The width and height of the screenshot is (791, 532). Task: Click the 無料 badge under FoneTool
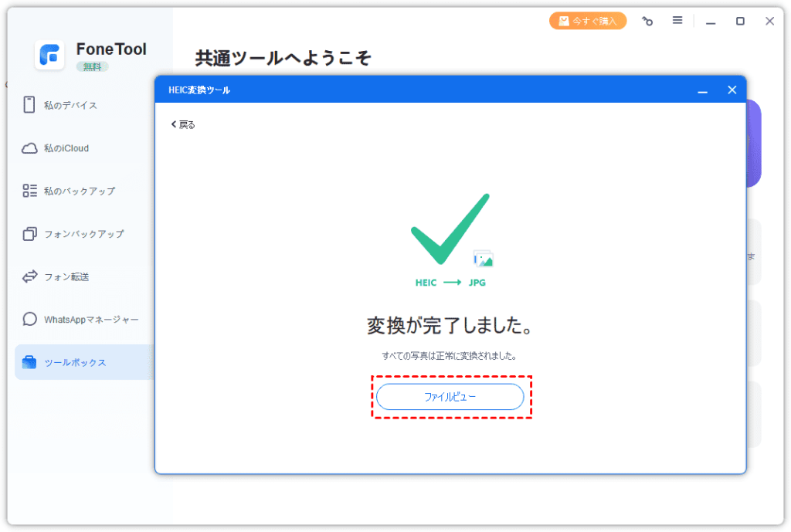point(92,67)
